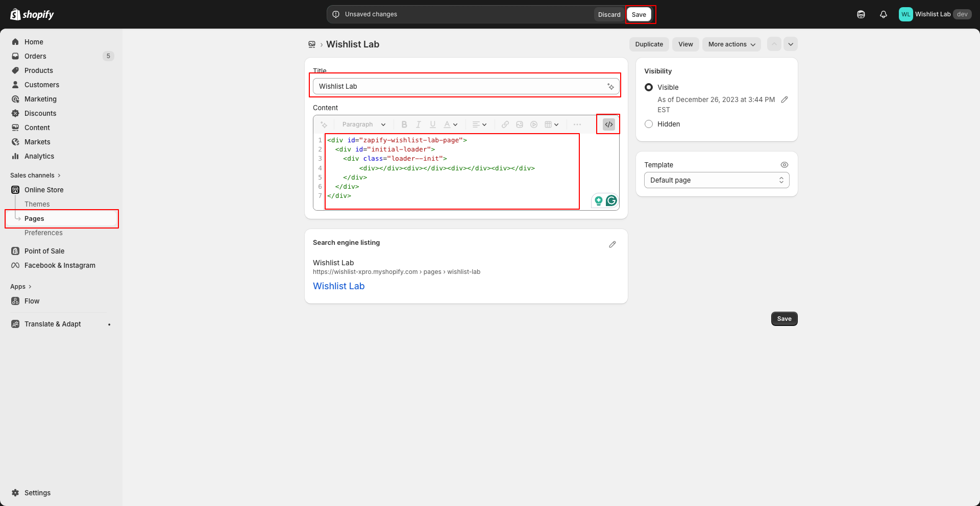This screenshot has width=980, height=506.
Task: Open the notifications bell
Action: coord(884,14)
